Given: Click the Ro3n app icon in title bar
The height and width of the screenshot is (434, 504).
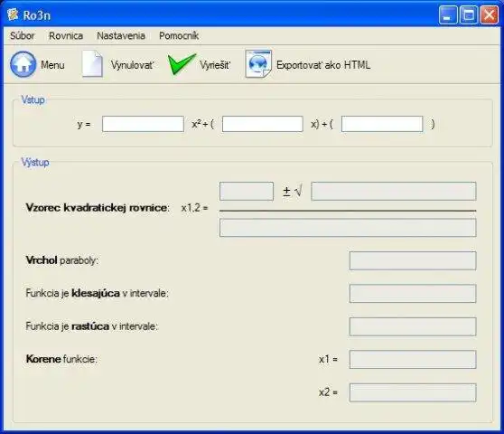Looking at the screenshot, I should tap(13, 14).
